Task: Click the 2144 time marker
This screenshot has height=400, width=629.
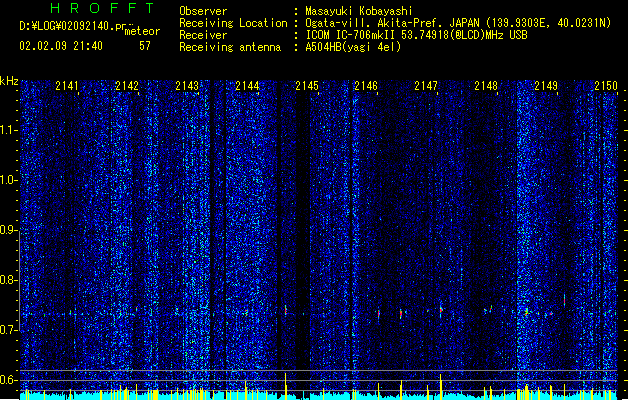Action: (x=247, y=86)
